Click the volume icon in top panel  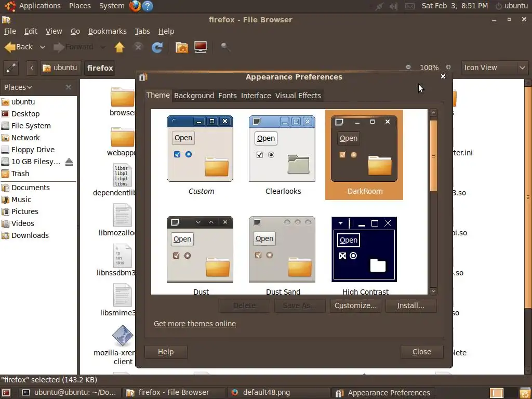[394, 6]
